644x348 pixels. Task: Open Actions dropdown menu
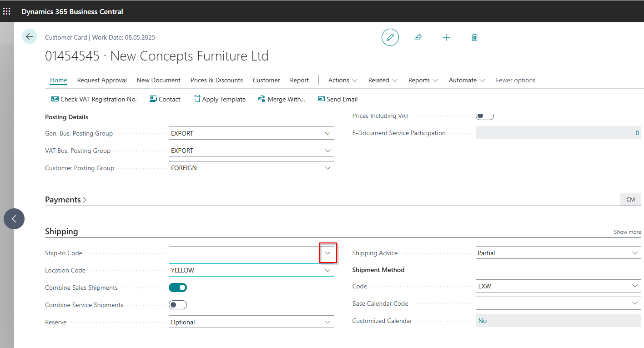tap(343, 80)
